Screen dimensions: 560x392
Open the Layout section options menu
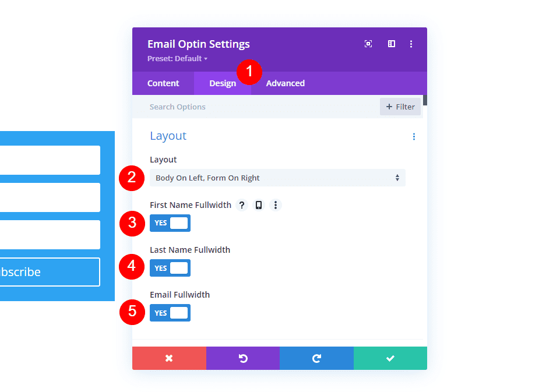click(414, 136)
